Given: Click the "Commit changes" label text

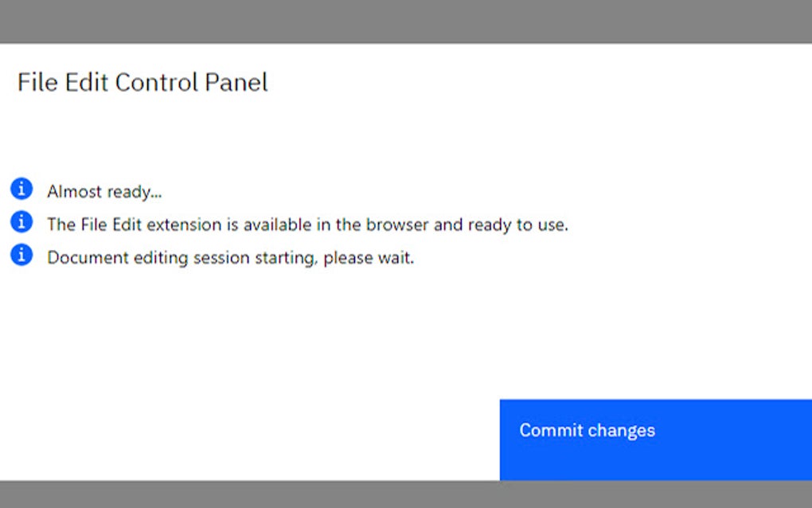Looking at the screenshot, I should click(587, 430).
